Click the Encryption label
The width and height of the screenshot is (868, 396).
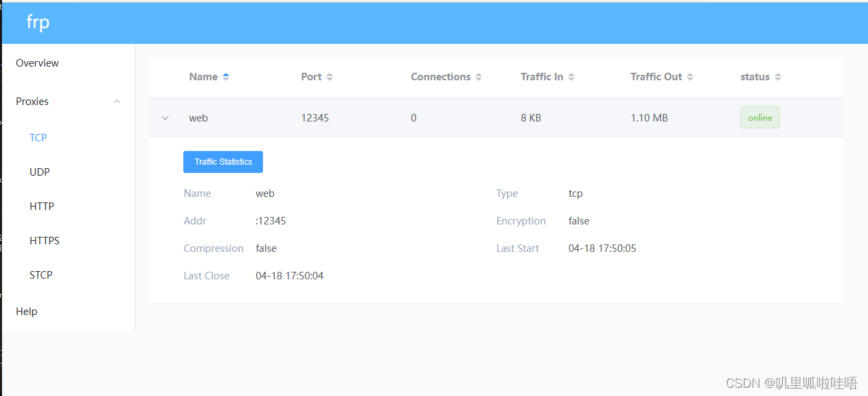521,221
